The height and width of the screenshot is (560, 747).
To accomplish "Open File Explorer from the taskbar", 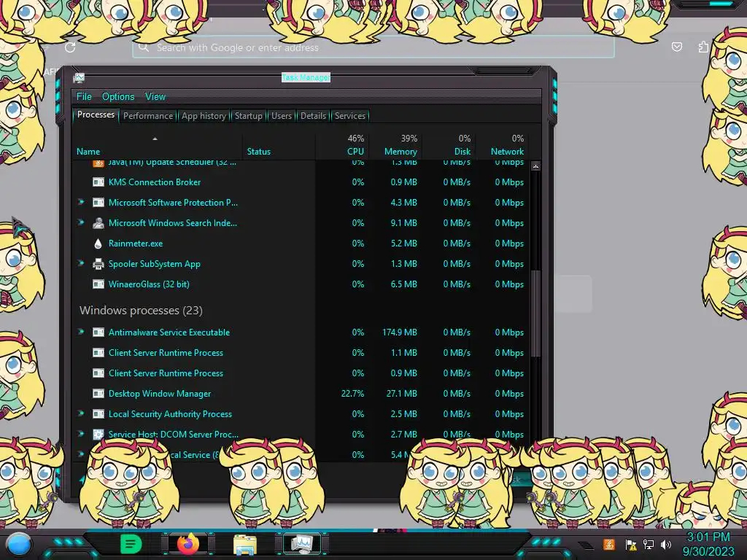I will (245, 545).
